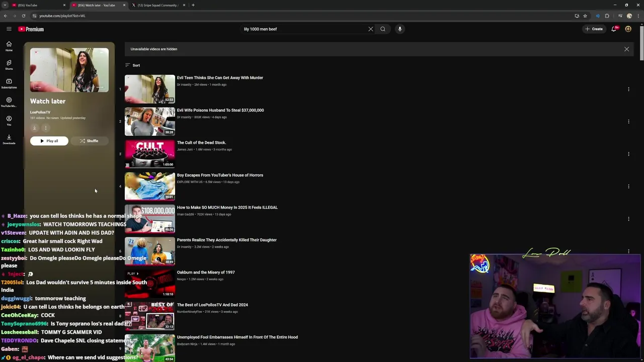Open Subscriptions in the sidebar
Image resolution: width=644 pixels, height=362 pixels.
[x=9, y=83]
